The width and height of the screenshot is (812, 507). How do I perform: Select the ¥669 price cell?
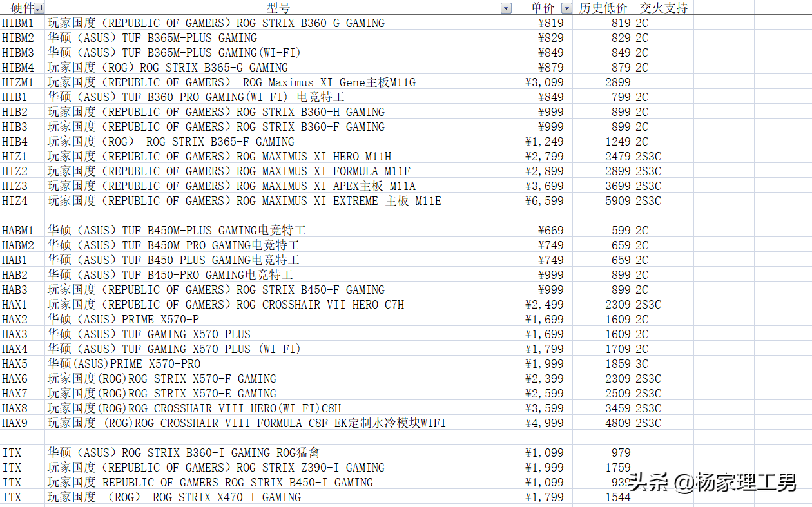pos(543,231)
